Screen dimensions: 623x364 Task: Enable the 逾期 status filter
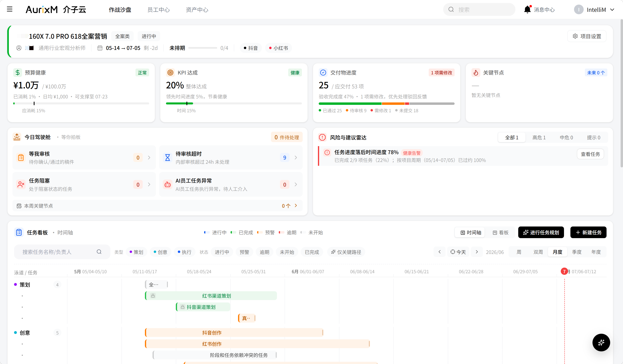[x=264, y=252]
